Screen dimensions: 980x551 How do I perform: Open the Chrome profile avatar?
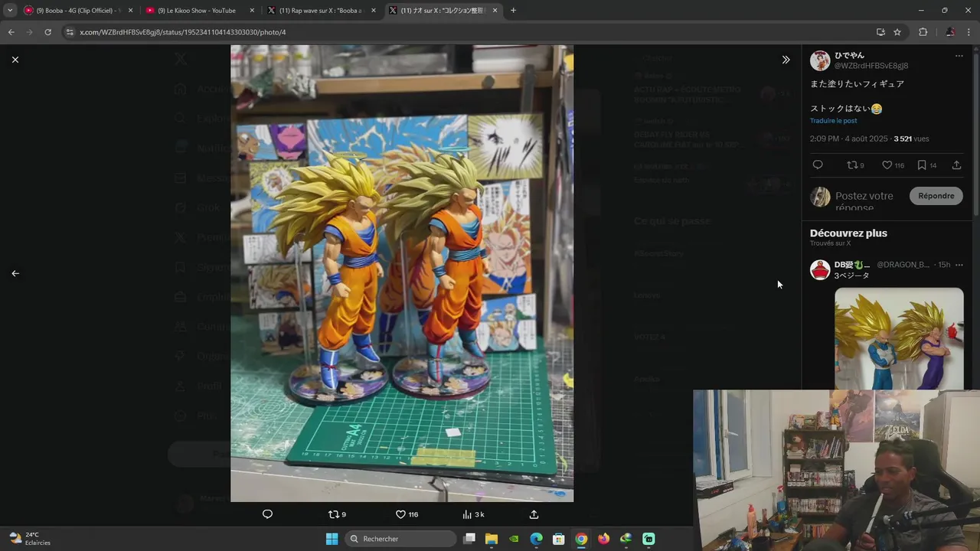coord(950,32)
